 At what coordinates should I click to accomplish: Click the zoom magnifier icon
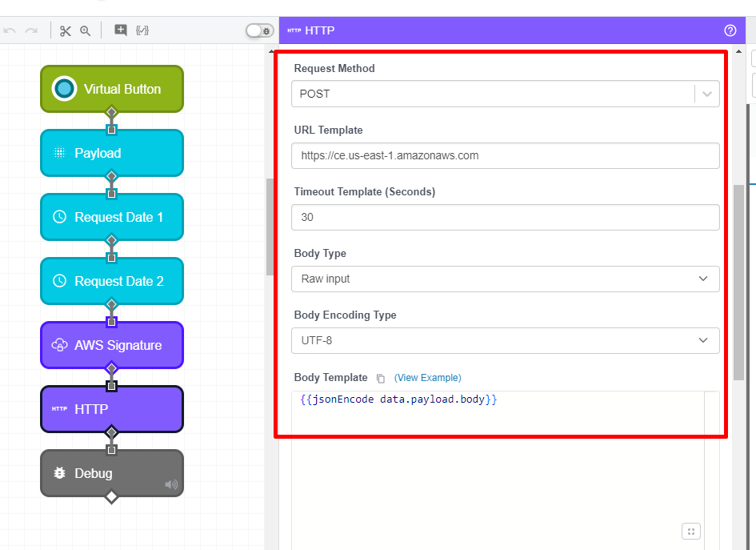click(x=86, y=31)
